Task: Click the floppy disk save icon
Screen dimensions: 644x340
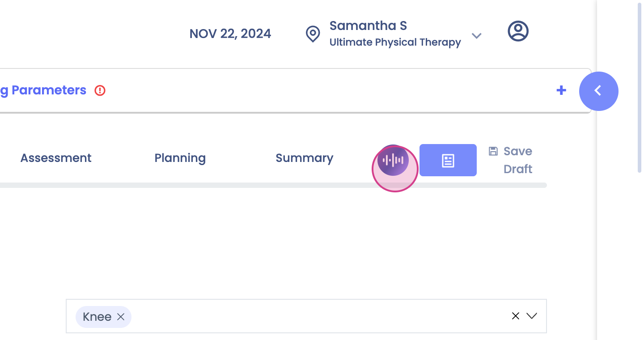Action: click(493, 151)
